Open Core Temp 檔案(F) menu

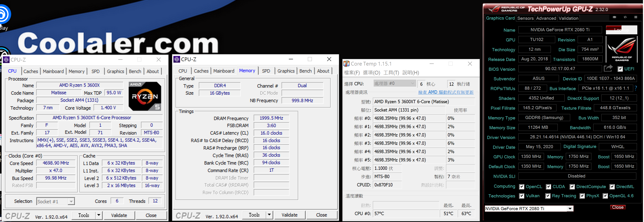[352, 73]
